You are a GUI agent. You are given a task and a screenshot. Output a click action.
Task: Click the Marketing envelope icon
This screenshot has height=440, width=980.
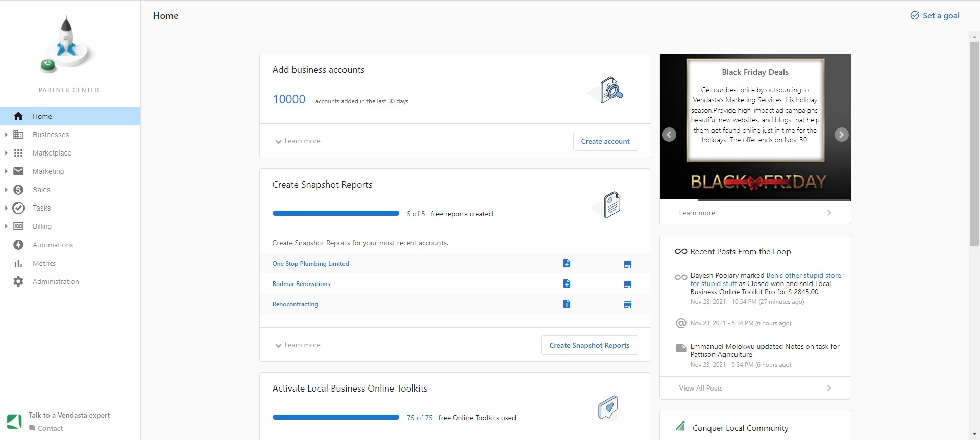(x=18, y=171)
